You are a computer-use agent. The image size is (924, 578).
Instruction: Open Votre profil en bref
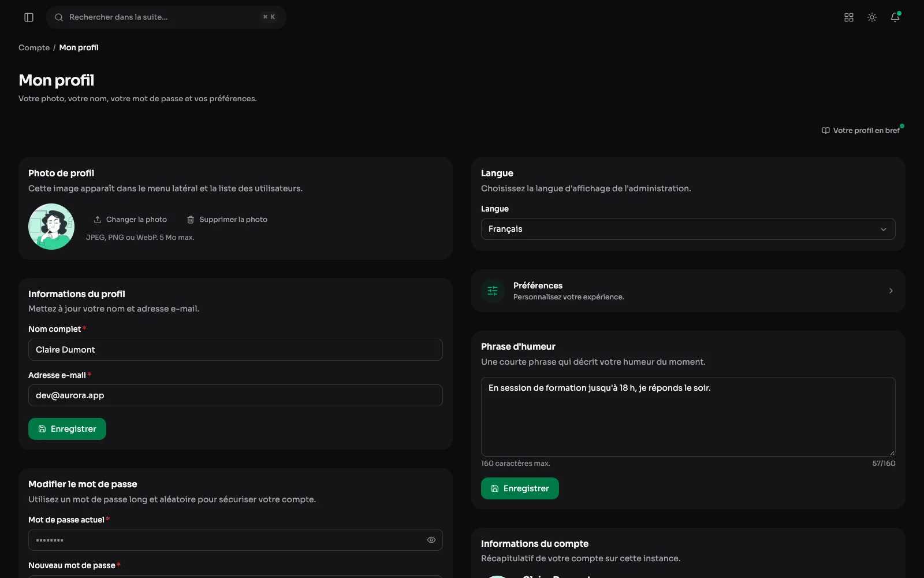(861, 131)
